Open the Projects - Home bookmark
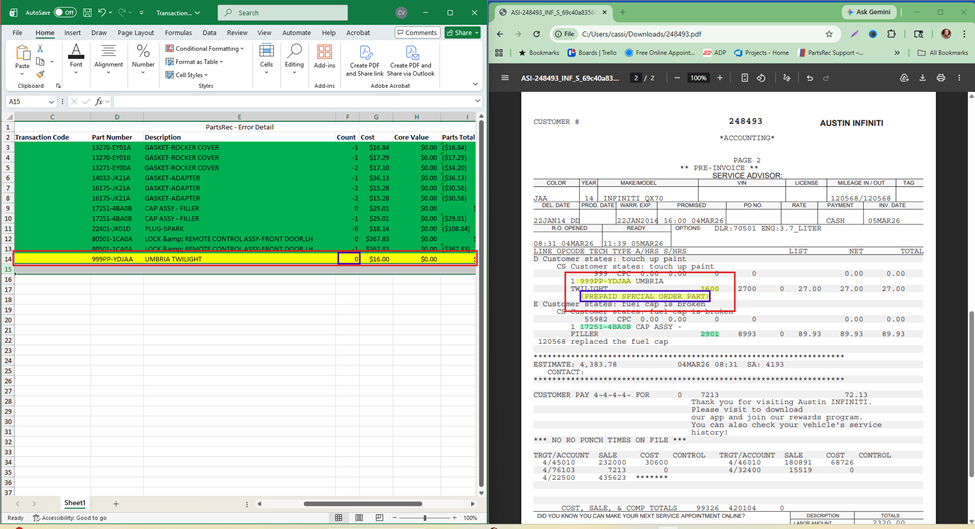975x529 pixels. point(761,53)
